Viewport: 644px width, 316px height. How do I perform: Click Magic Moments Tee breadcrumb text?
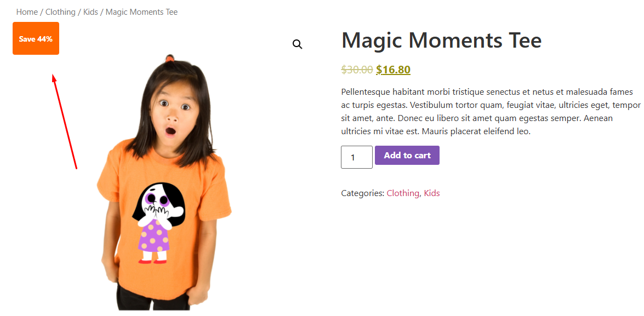pos(142,12)
